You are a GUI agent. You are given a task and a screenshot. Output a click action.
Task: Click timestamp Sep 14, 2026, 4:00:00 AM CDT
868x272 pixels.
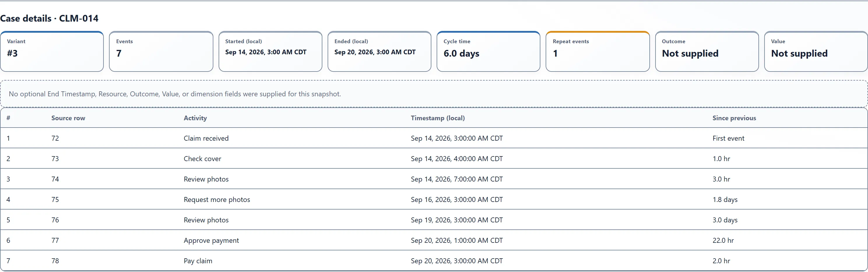[456, 158]
